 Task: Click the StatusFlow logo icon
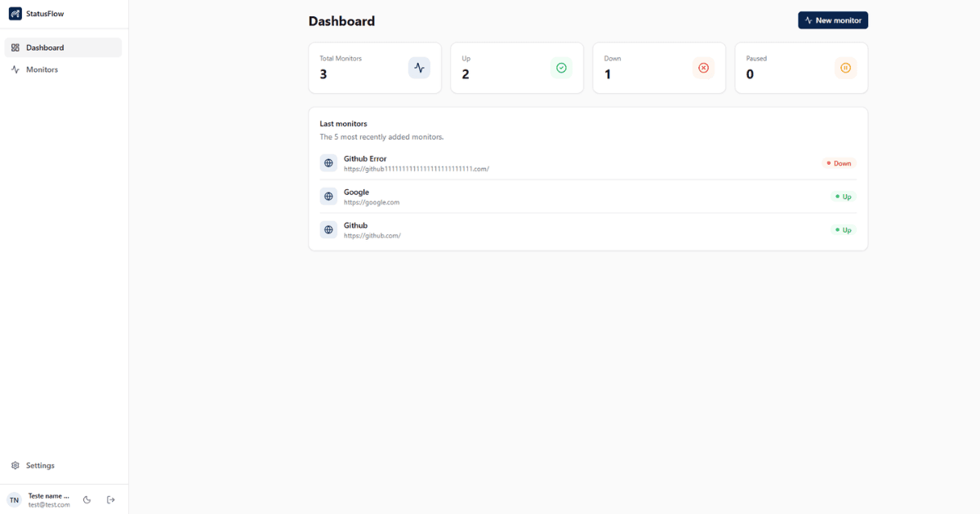click(x=14, y=13)
